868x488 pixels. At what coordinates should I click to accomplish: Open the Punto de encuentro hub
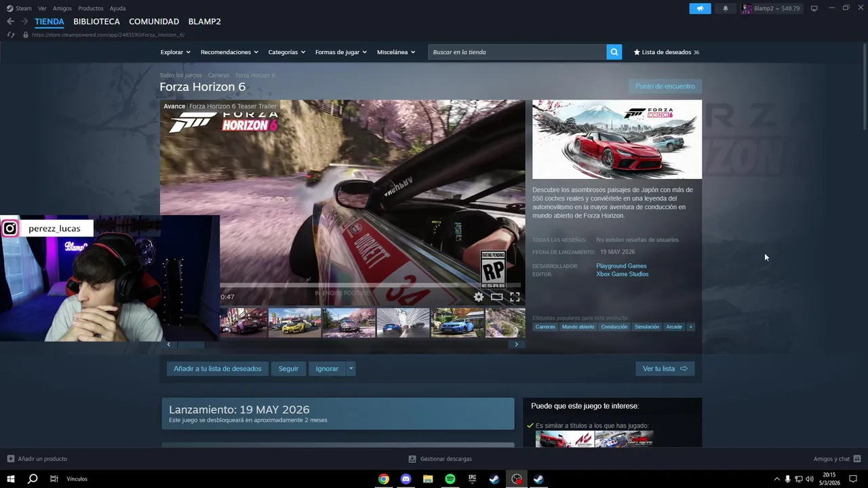(x=665, y=86)
